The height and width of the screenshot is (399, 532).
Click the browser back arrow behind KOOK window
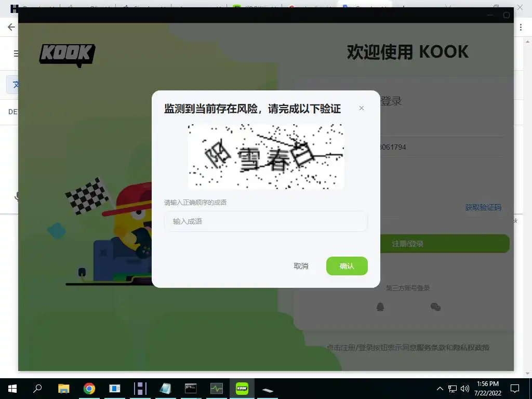point(11,27)
